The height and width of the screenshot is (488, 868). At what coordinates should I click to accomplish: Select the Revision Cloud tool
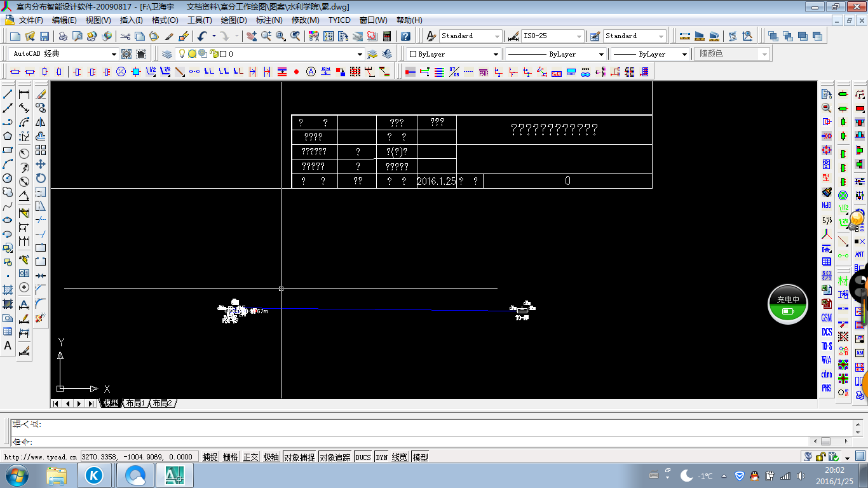8,192
